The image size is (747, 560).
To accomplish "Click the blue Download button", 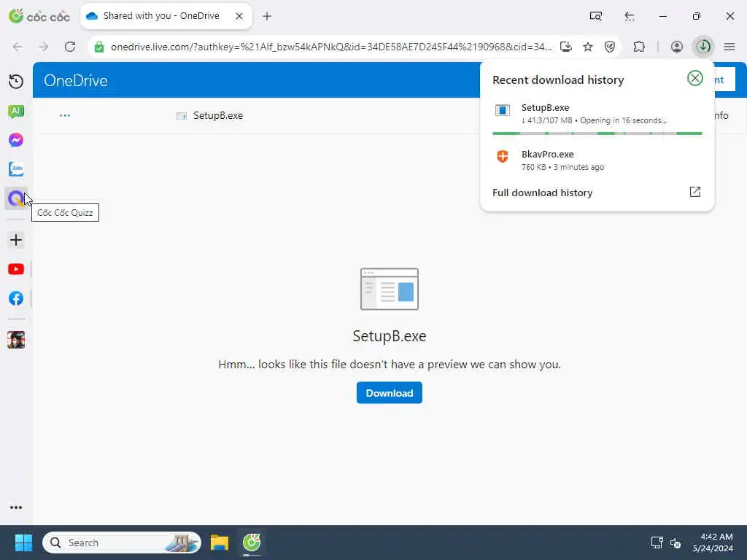I will click(x=390, y=393).
